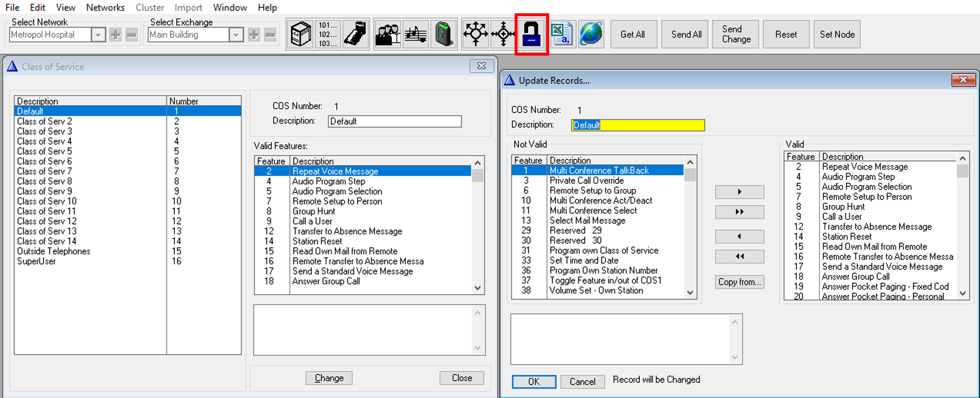Open the Help menu
Screen dimensions: 980x398
(x=267, y=7)
